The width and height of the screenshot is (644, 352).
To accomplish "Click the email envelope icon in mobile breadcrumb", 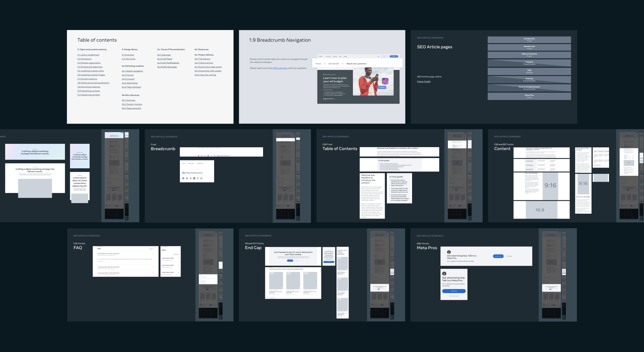I will [x=201, y=178].
